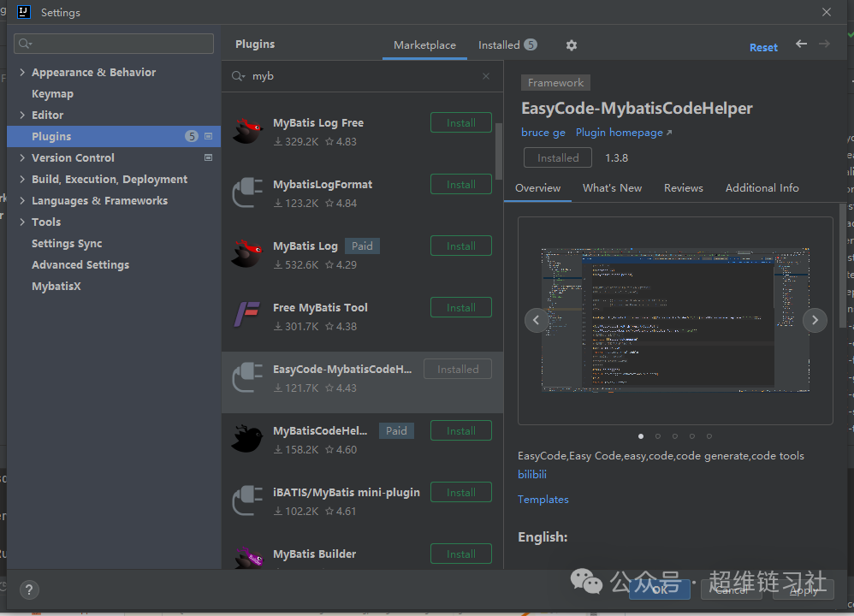This screenshot has height=616, width=854.
Task: Open the Plugin homepage link
Action: pyautogui.click(x=624, y=133)
